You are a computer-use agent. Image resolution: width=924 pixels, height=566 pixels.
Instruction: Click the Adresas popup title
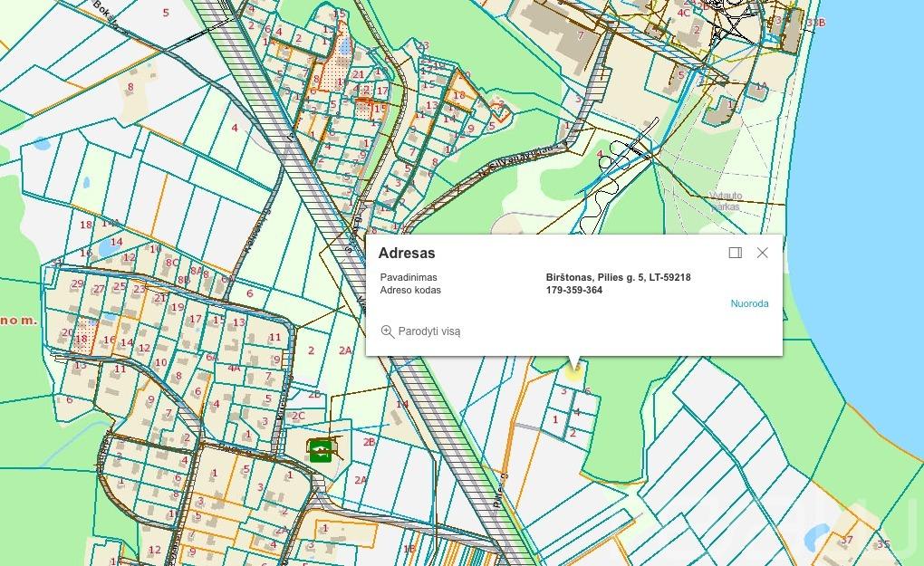click(x=407, y=254)
